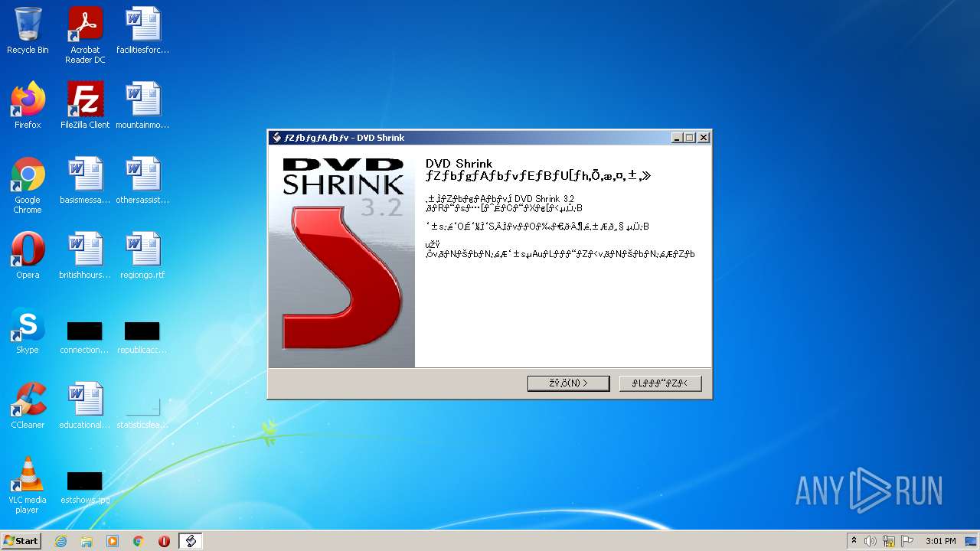Click the Chrome taskbar icon
980x551 pixels.
[x=139, y=541]
